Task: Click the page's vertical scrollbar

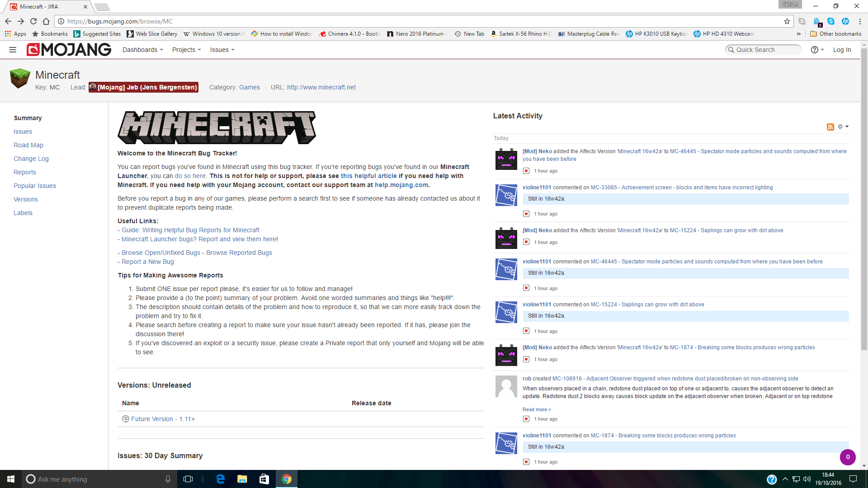Action: click(864, 199)
